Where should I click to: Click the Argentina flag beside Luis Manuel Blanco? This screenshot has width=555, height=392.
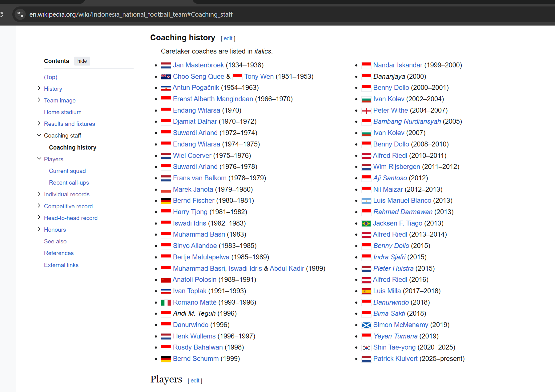point(366,201)
